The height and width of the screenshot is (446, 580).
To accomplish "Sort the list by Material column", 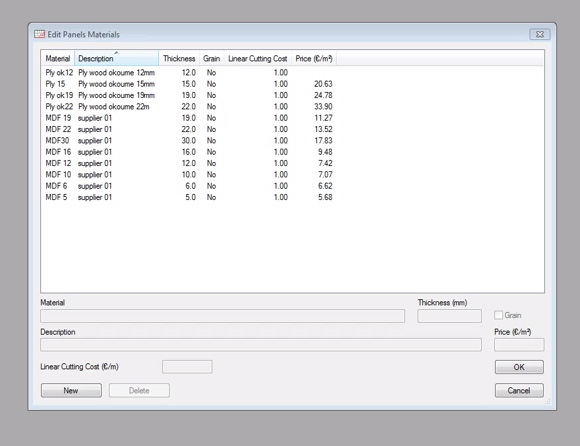I will (58, 58).
